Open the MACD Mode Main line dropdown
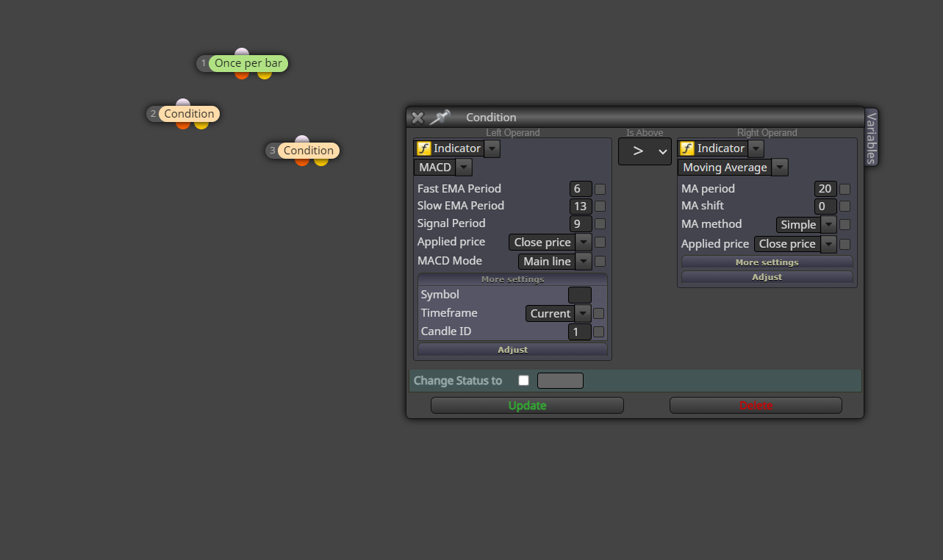 [x=584, y=261]
